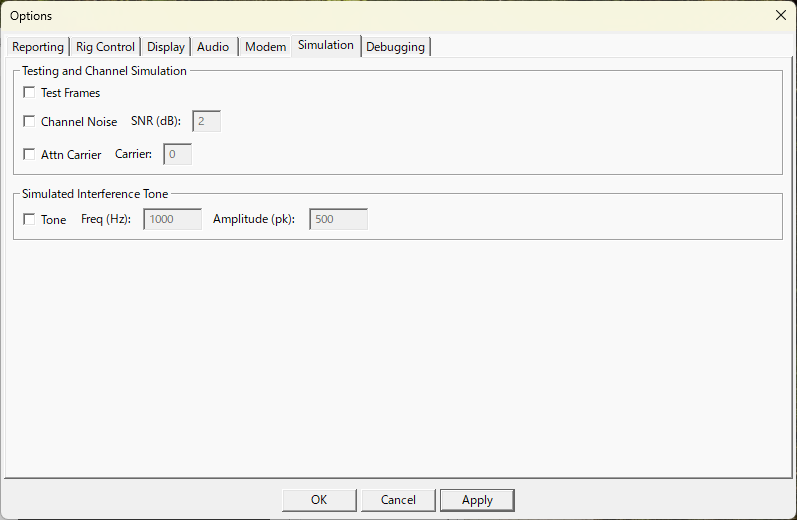The height and width of the screenshot is (520, 797).
Task: Click the Carrier number field
Action: (177, 154)
